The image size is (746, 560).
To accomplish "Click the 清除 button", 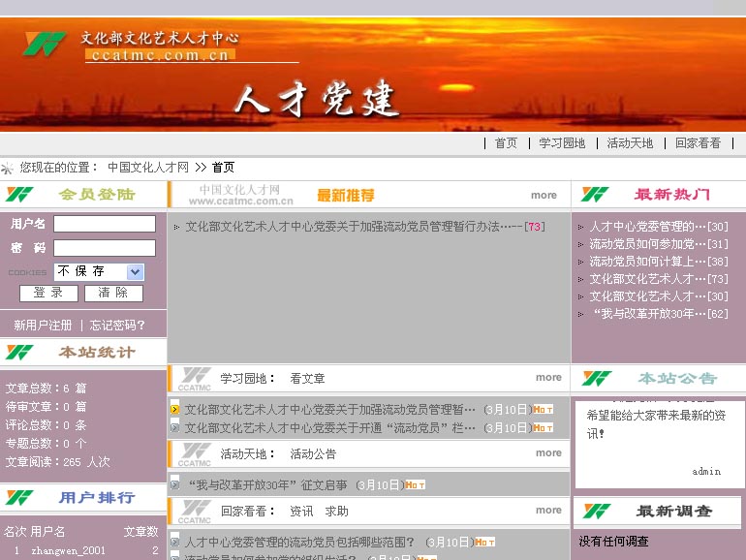I will point(113,294).
